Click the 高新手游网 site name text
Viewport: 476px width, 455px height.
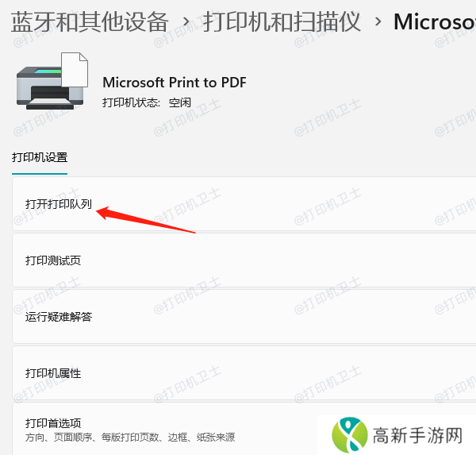[x=417, y=435]
